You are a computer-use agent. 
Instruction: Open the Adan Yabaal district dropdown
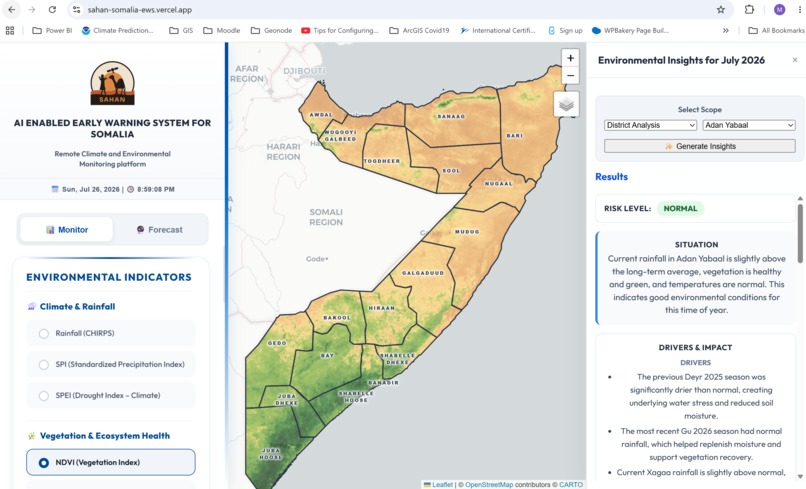[749, 125]
